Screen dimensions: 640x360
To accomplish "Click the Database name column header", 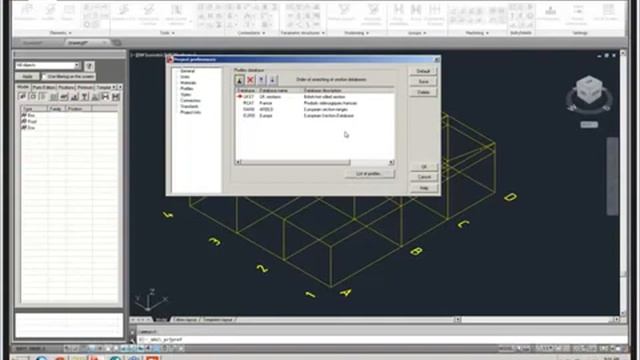I will point(280,91).
